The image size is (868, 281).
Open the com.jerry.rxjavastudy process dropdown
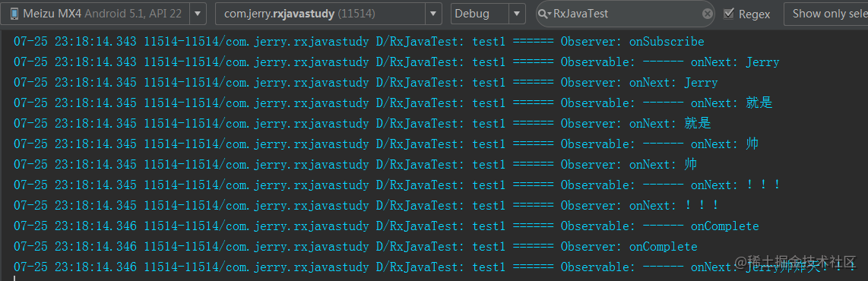click(x=328, y=14)
